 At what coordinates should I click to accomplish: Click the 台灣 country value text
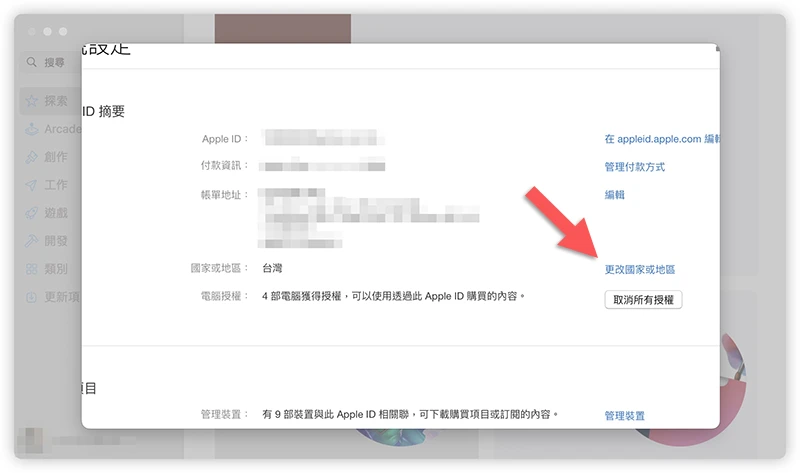point(272,268)
